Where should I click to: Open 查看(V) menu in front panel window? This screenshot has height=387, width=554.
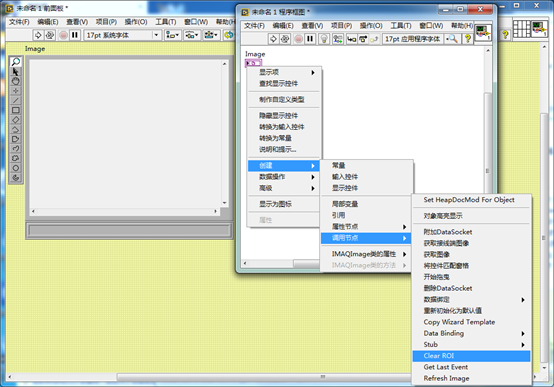tap(77, 22)
